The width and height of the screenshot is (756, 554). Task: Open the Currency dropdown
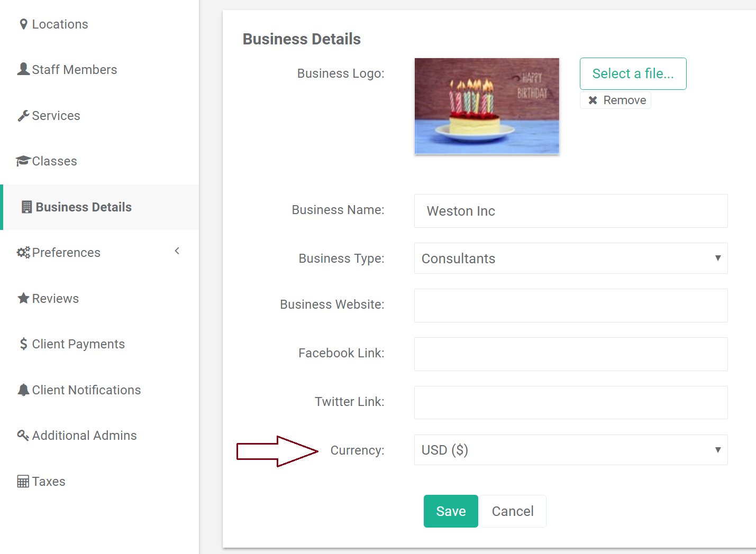570,450
